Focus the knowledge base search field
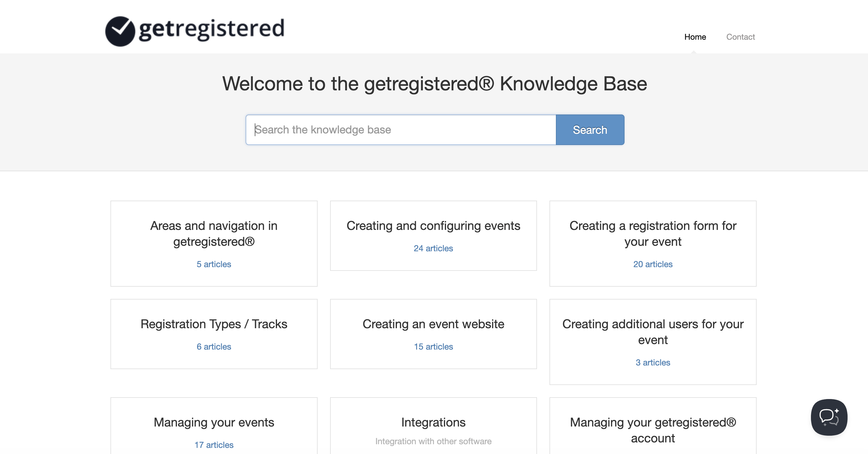Image resolution: width=868 pixels, height=454 pixels. point(400,130)
